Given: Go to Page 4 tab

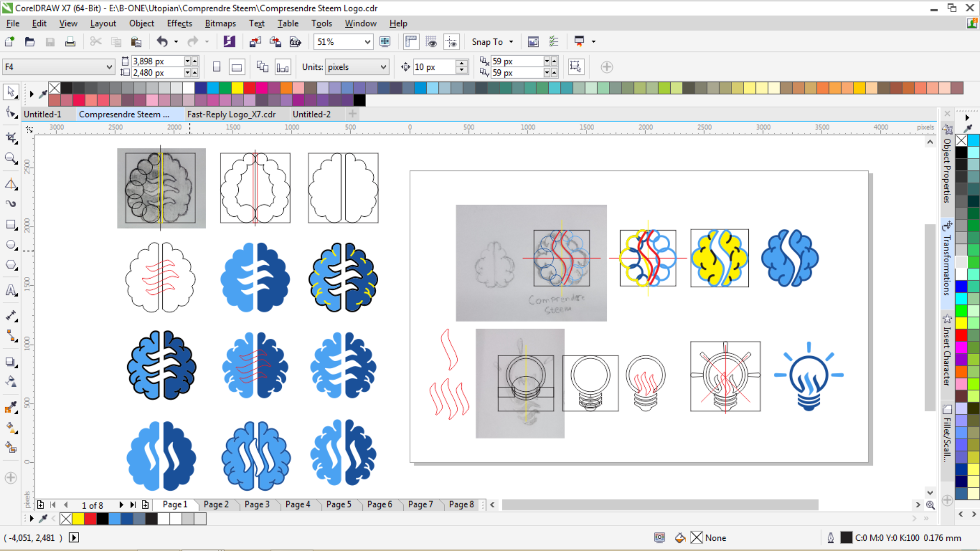Looking at the screenshot, I should pyautogui.click(x=298, y=505).
